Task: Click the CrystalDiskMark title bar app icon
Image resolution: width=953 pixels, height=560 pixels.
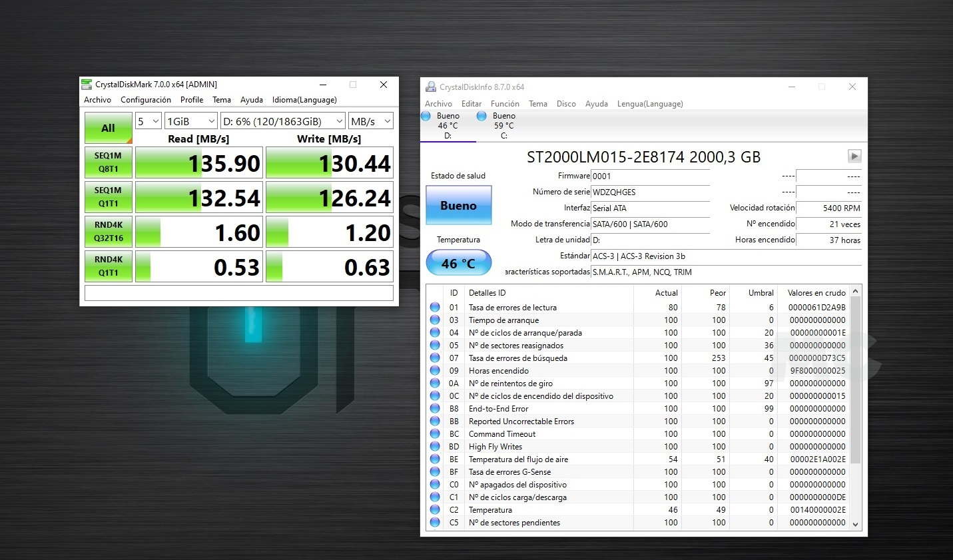Action: click(87, 85)
